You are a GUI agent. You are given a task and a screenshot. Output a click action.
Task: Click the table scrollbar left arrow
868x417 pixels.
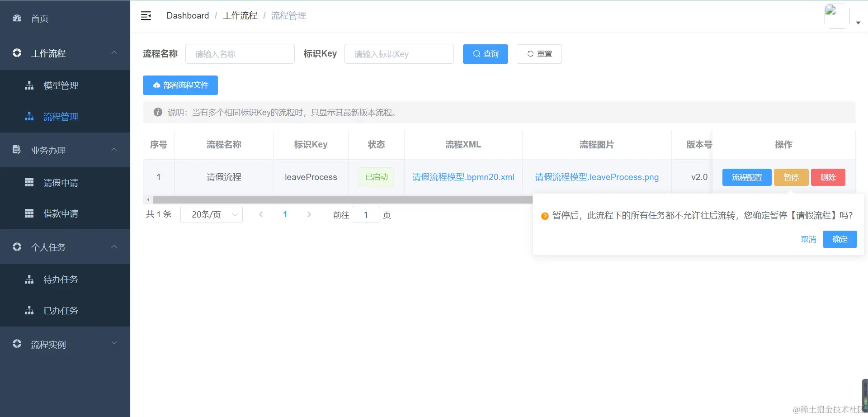tap(148, 199)
